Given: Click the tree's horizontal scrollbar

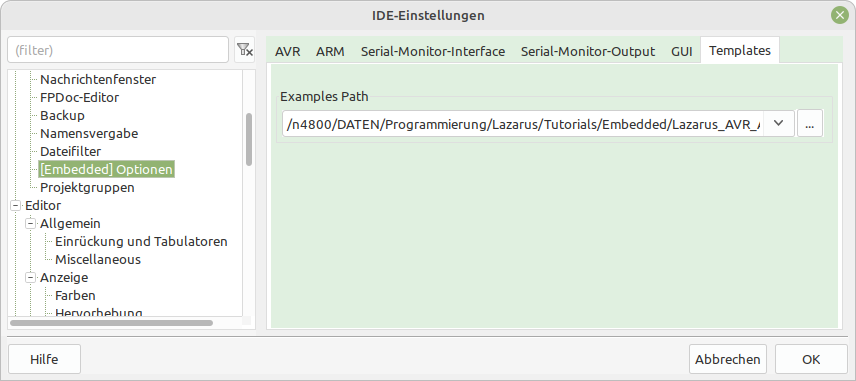Looking at the screenshot, I should 111,323.
